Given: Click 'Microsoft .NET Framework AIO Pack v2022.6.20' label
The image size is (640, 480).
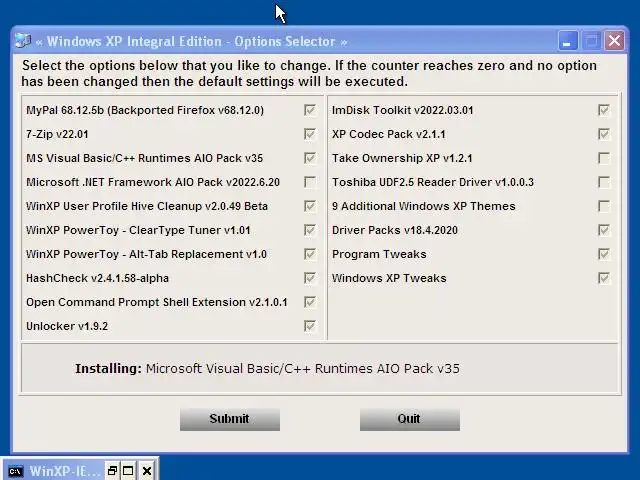Looking at the screenshot, I should (153, 182).
